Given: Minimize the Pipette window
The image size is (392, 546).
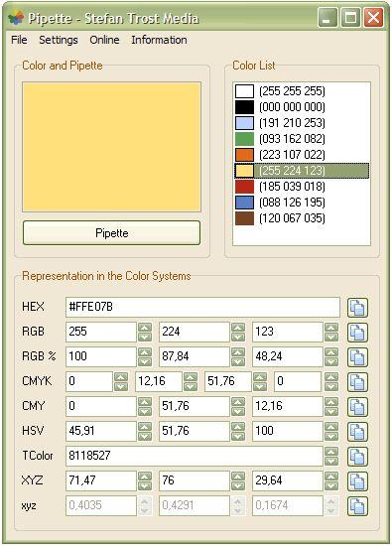Looking at the screenshot, I should 327,17.
